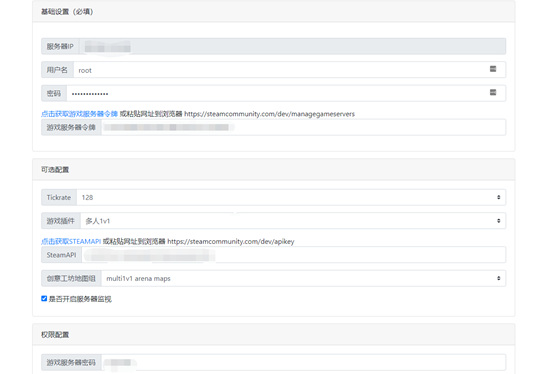This screenshot has width=554, height=374.
Task: Click the managegameservers URL text
Action: [270, 114]
